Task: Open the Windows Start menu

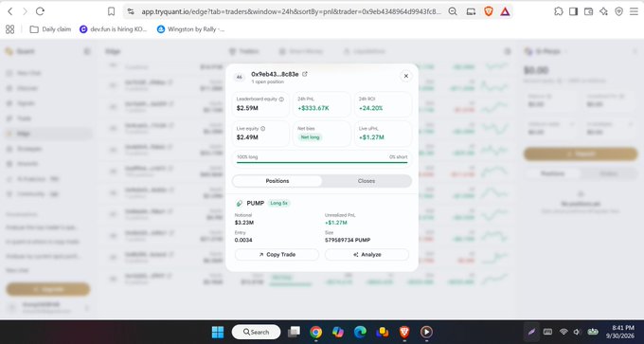Action: 218,332
